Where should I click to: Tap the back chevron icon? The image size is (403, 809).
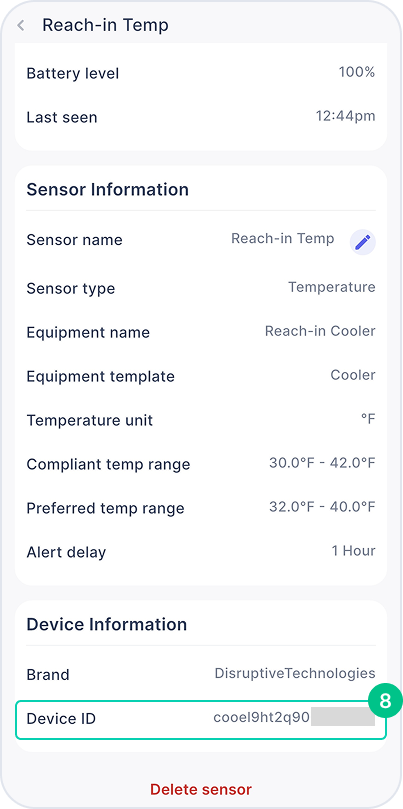point(21,25)
